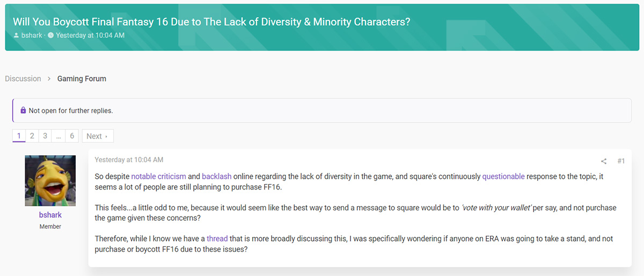Click the padlock icon in locked notice
The height and width of the screenshot is (276, 644).
(23, 111)
